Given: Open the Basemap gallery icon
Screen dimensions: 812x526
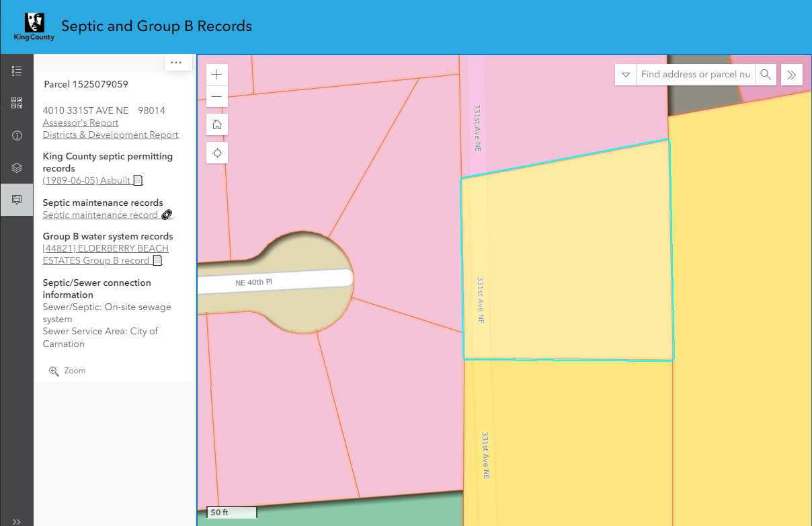Looking at the screenshot, I should (17, 102).
